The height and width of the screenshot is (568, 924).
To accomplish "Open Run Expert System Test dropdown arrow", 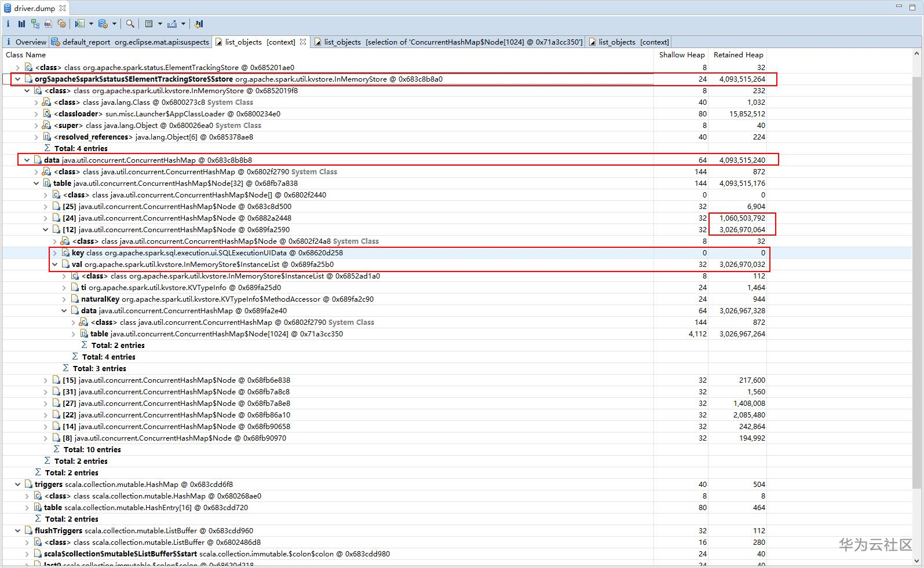I will [91, 24].
